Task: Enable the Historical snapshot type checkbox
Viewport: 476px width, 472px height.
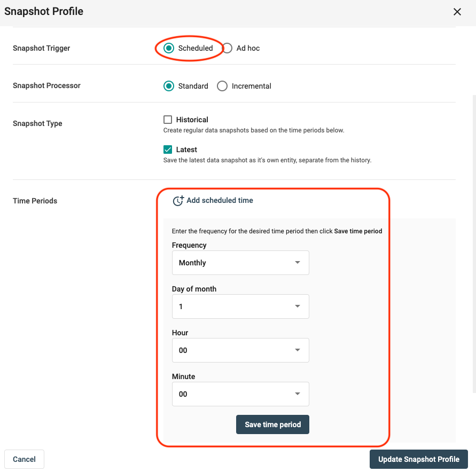Action: pyautogui.click(x=168, y=120)
